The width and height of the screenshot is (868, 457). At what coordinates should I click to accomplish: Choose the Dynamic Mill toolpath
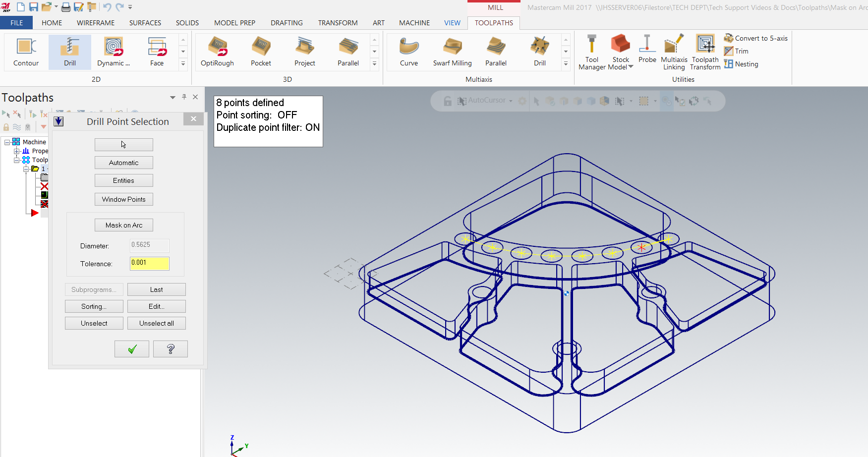(114, 52)
